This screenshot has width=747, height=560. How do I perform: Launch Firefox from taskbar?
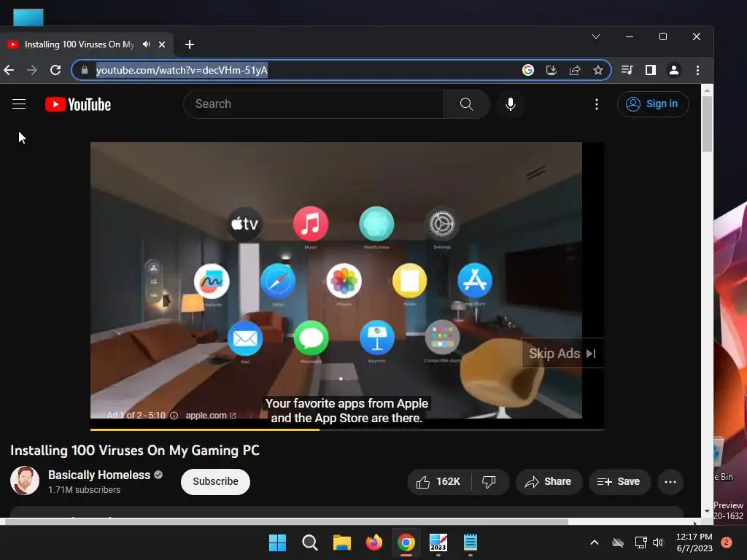(374, 542)
